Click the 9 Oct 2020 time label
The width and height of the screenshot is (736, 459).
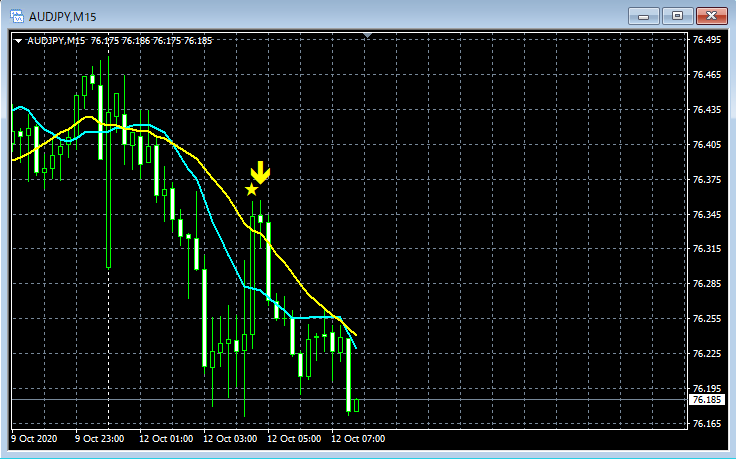(x=34, y=439)
